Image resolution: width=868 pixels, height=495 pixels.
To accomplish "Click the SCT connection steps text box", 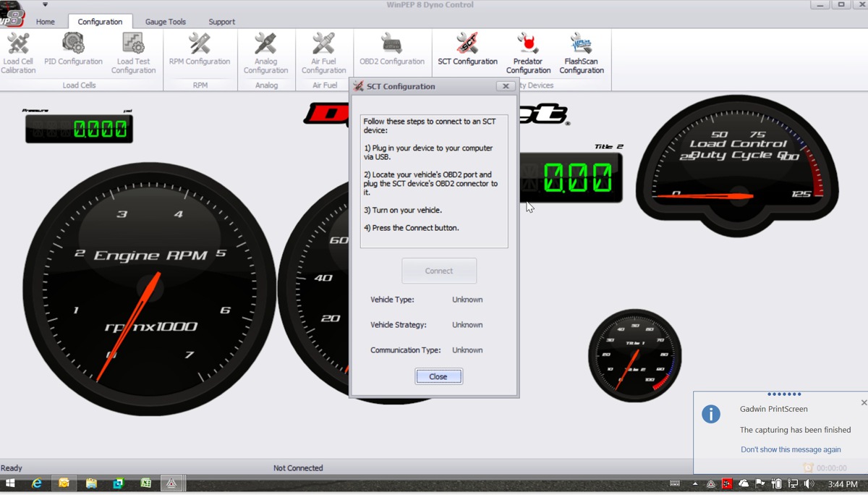I will 434,181.
